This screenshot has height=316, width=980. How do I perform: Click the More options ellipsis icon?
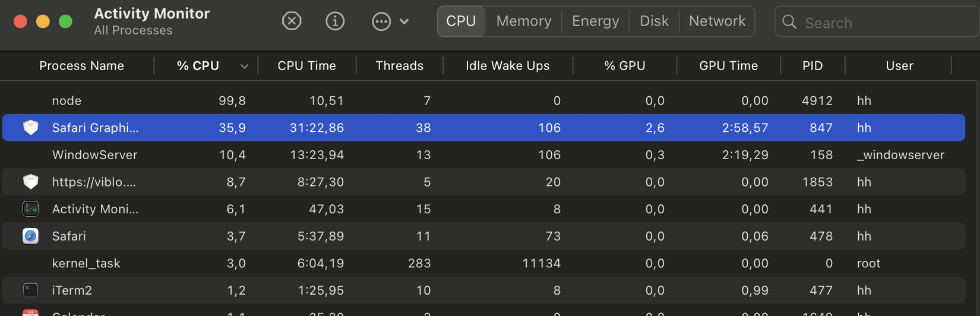pyautogui.click(x=381, y=22)
